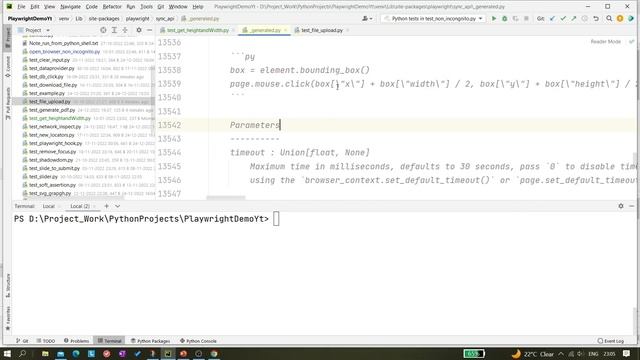The width and height of the screenshot is (640, 360).
Task: Switch to test_get_heightandWidth.py editor tab
Action: pyautogui.click(x=198, y=30)
